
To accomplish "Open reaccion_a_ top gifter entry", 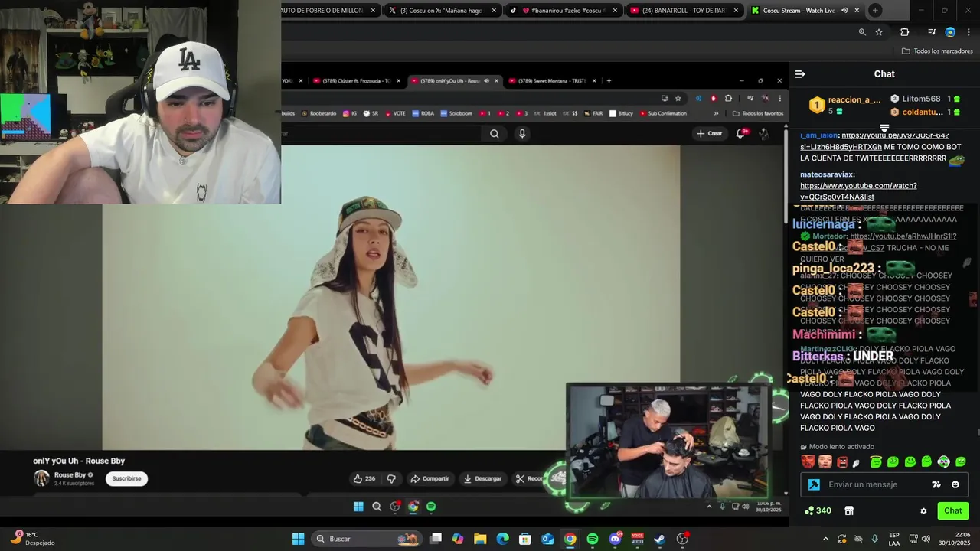I will (846, 105).
